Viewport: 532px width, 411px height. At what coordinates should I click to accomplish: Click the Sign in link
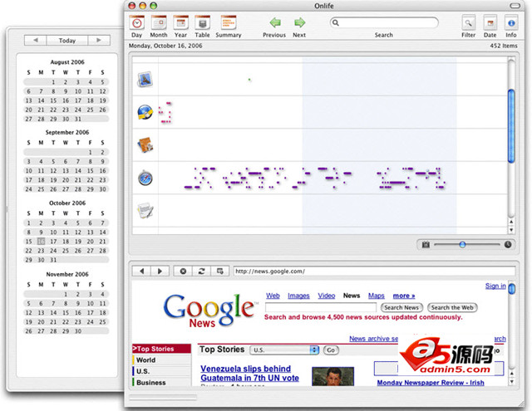(495, 286)
